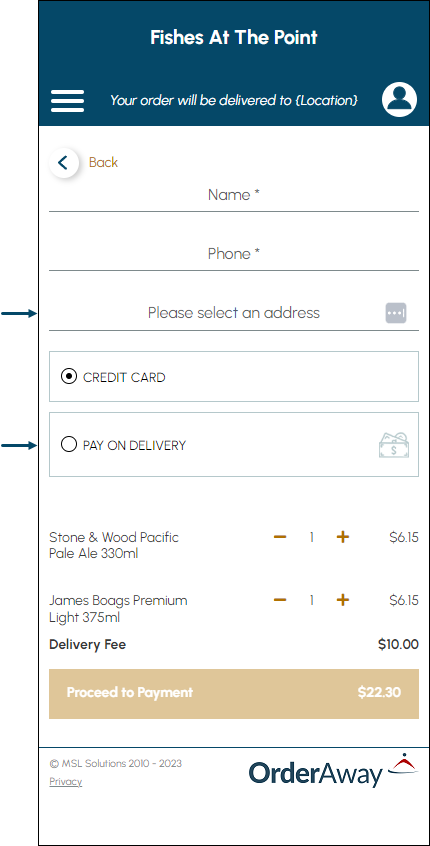Open the Privacy link
430x846 pixels.
65,781
